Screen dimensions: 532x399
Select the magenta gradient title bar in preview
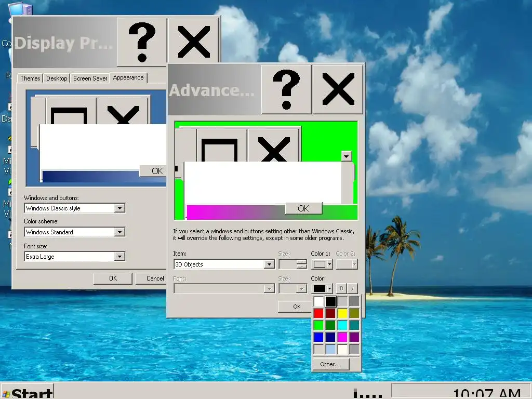coord(236,212)
